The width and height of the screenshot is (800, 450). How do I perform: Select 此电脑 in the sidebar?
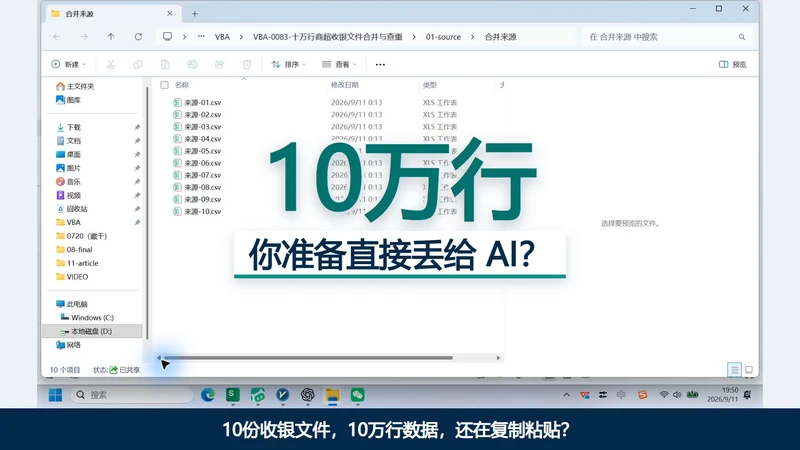72,304
